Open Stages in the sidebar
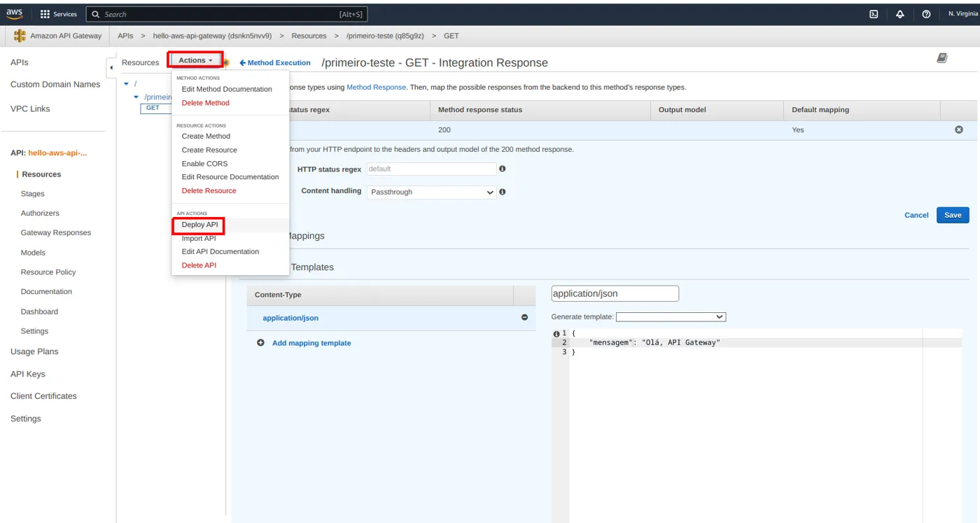The width and height of the screenshot is (980, 523). pos(32,194)
